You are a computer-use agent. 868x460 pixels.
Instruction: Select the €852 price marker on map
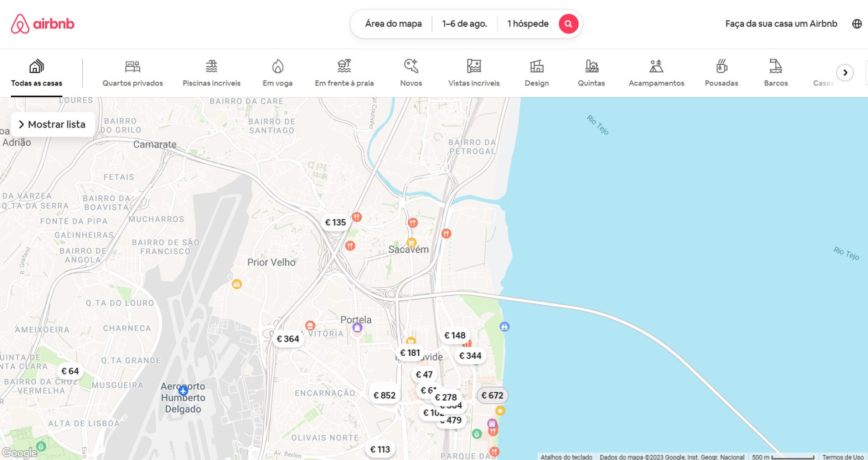[x=384, y=395]
